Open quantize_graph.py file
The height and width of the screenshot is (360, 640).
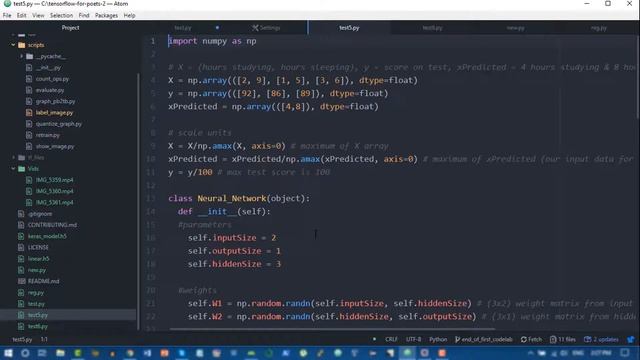tap(58, 124)
